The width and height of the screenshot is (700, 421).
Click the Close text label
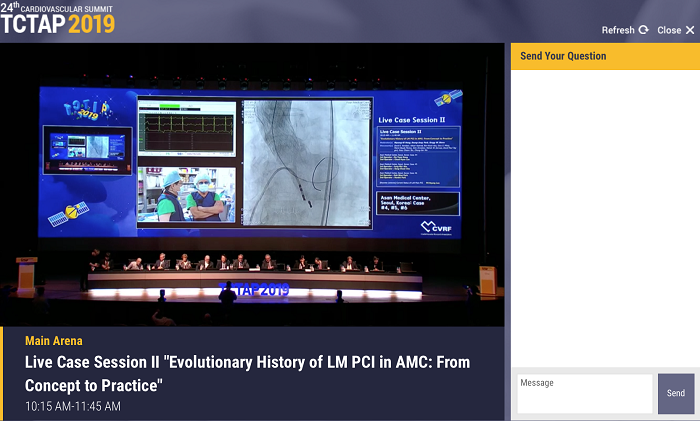669,30
